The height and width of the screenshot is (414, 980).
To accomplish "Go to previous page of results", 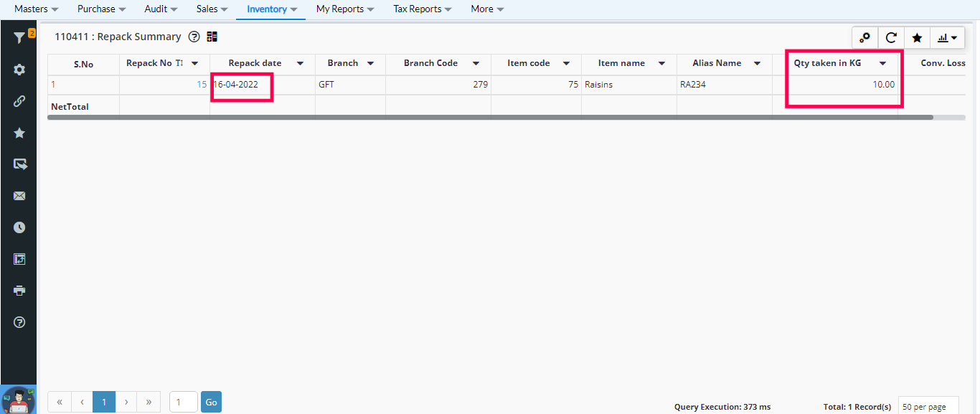I will pos(82,402).
